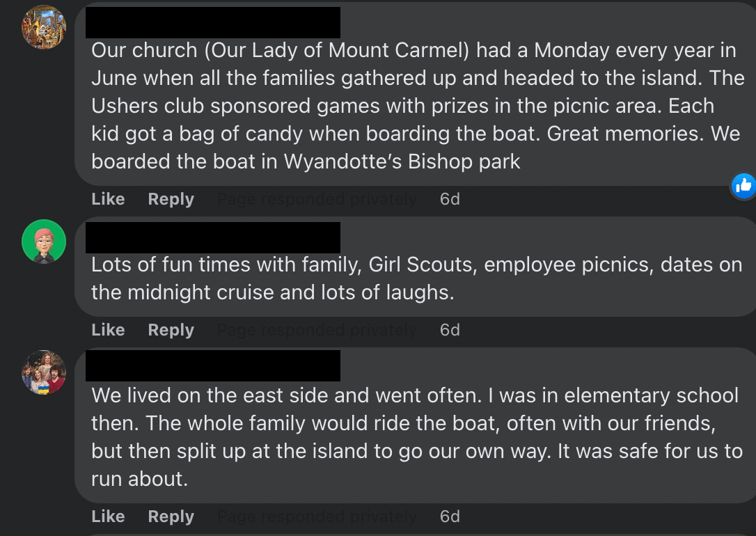The image size is (756, 536).
Task: Open the family photo avatar of the third commenter
Action: pyautogui.click(x=44, y=372)
